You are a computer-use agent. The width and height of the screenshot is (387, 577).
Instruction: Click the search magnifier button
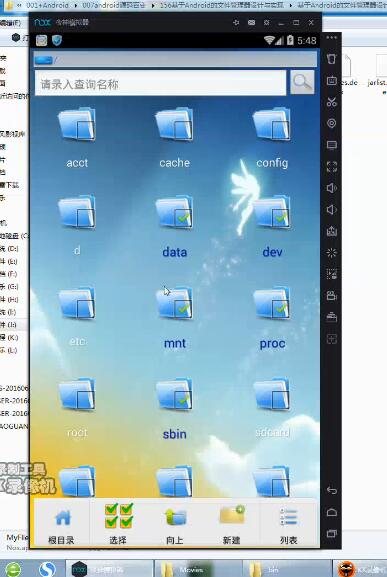pos(302,82)
